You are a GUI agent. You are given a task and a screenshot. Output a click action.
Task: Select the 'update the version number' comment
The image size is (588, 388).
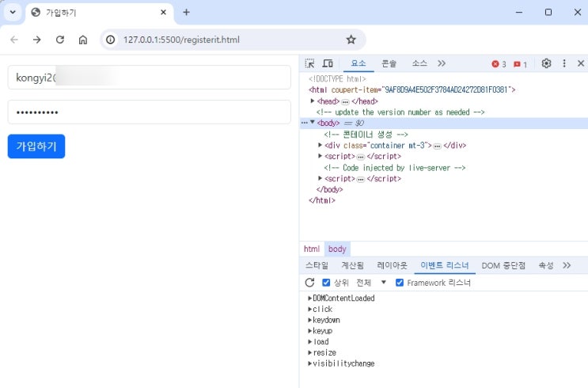coord(400,112)
